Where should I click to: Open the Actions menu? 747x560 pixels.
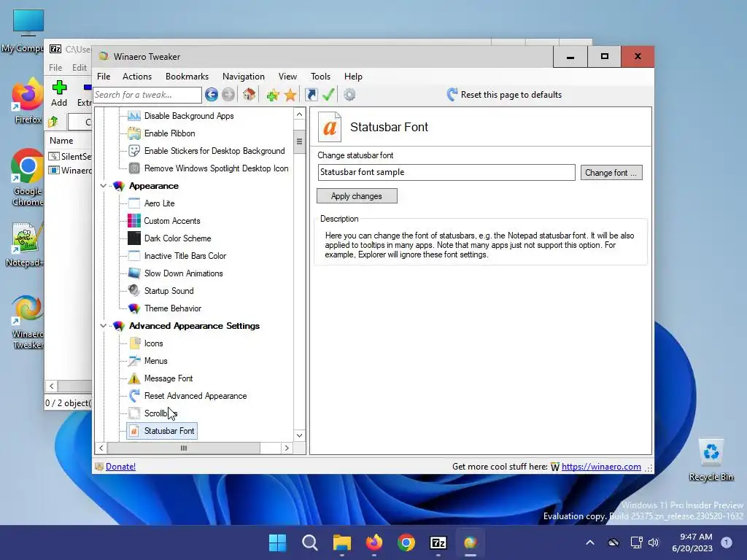pyautogui.click(x=137, y=76)
